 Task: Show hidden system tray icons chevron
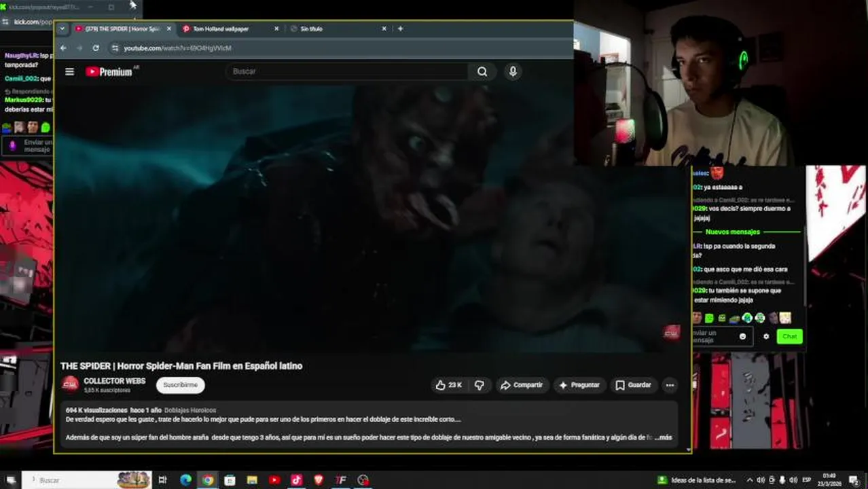(751, 480)
